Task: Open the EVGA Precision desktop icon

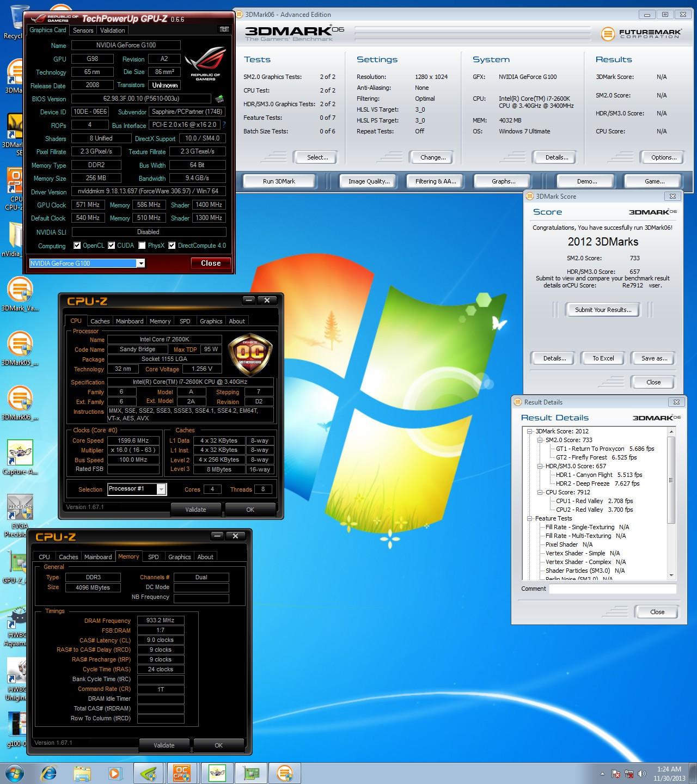Action: [20, 514]
